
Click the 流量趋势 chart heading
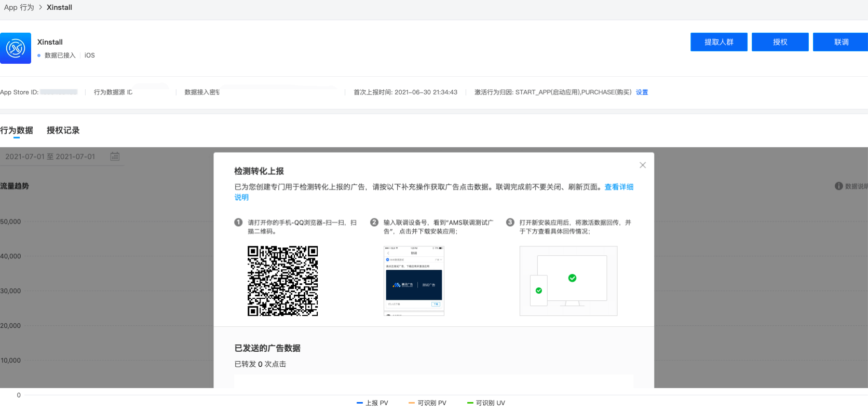coord(15,186)
